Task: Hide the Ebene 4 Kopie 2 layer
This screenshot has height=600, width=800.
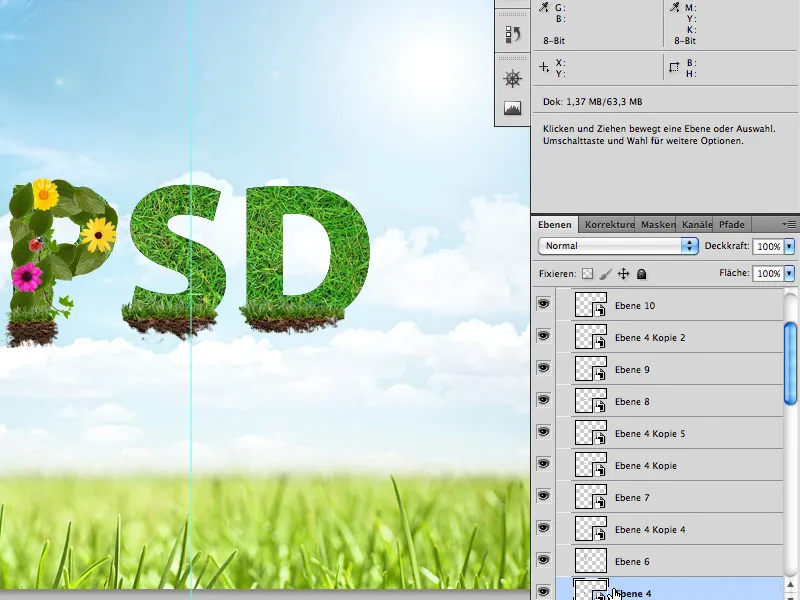Action: click(x=545, y=337)
